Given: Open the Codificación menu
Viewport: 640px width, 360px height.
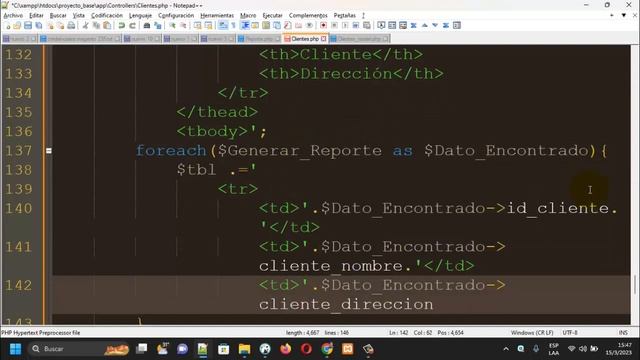Looking at the screenshot, I should click(107, 15).
